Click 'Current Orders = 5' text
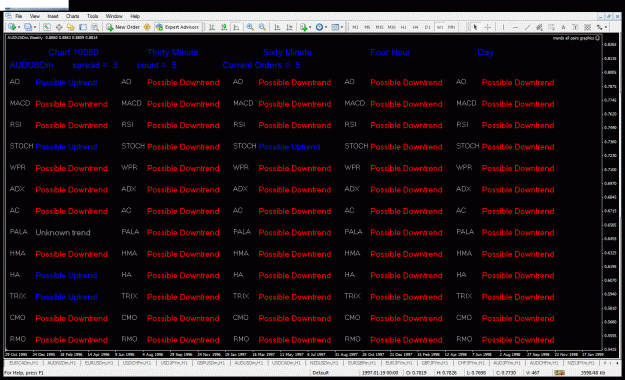Viewport: 625px width, 380px height. (x=261, y=65)
